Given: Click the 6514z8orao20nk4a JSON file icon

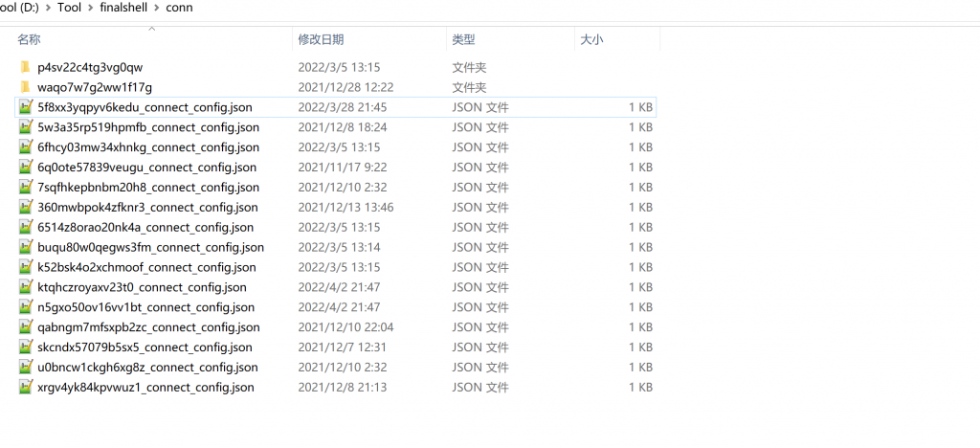Looking at the screenshot, I should [x=25, y=227].
